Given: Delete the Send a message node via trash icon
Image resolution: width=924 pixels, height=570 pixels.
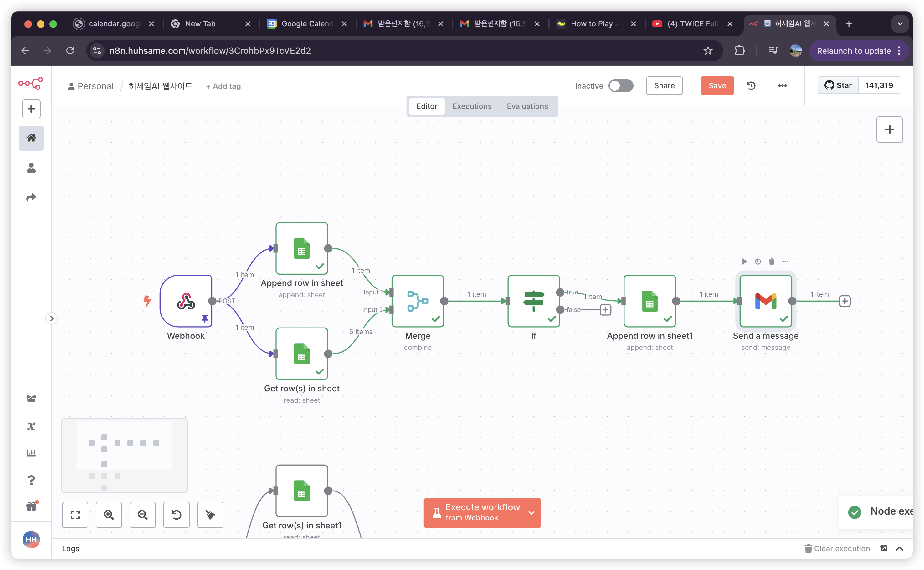Looking at the screenshot, I should point(771,261).
